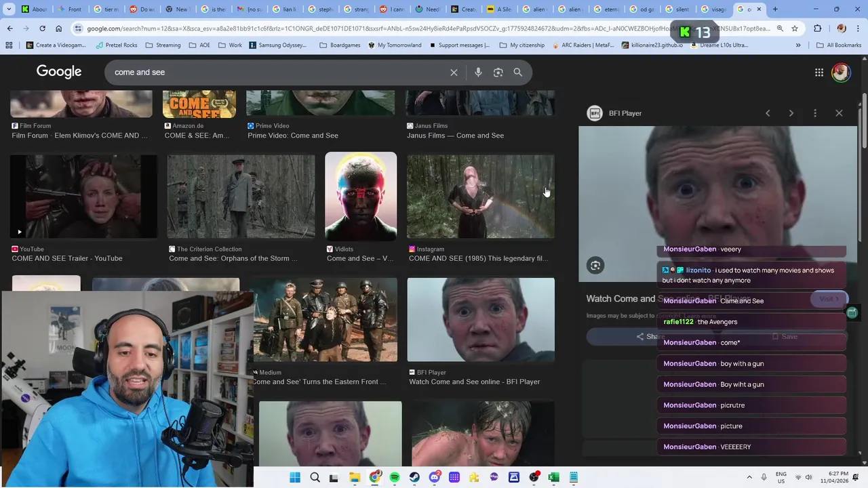Screen dimensions: 868x488
Task: Open the Chrome three-dot menu
Action: click(859, 28)
